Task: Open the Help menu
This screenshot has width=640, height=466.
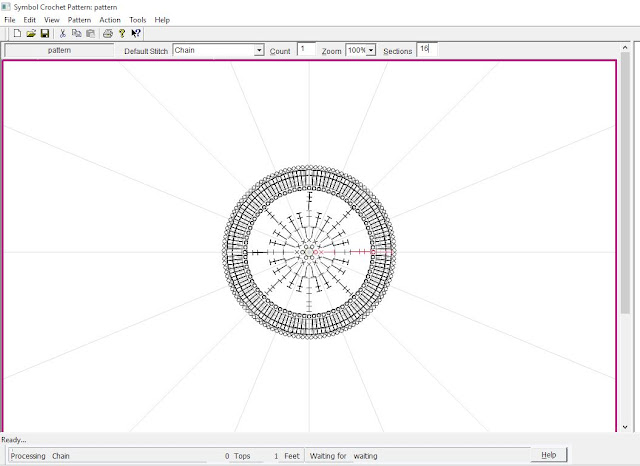Action: point(162,20)
